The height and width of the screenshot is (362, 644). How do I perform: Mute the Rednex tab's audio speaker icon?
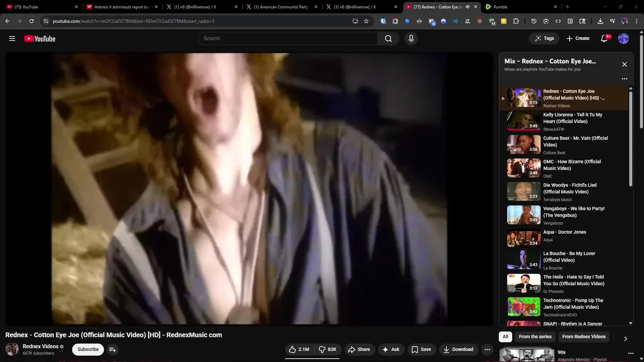pos(467,7)
